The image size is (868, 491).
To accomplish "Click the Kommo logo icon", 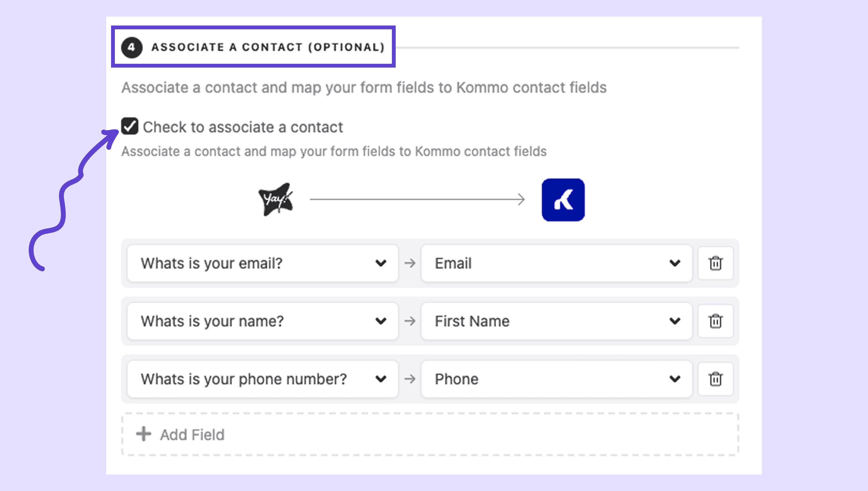I will [563, 200].
